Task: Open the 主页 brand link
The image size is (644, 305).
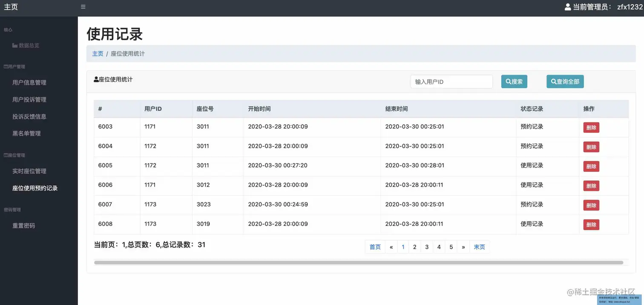Action: 11,7
